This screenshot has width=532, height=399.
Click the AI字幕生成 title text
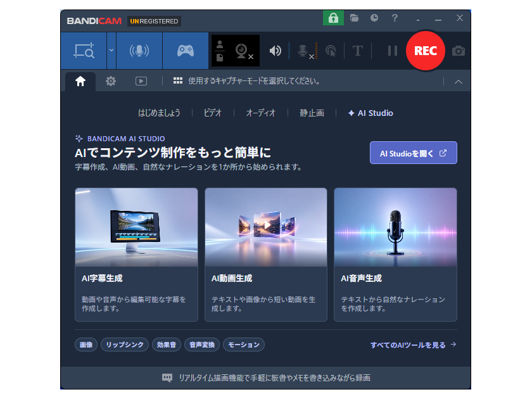click(x=102, y=279)
